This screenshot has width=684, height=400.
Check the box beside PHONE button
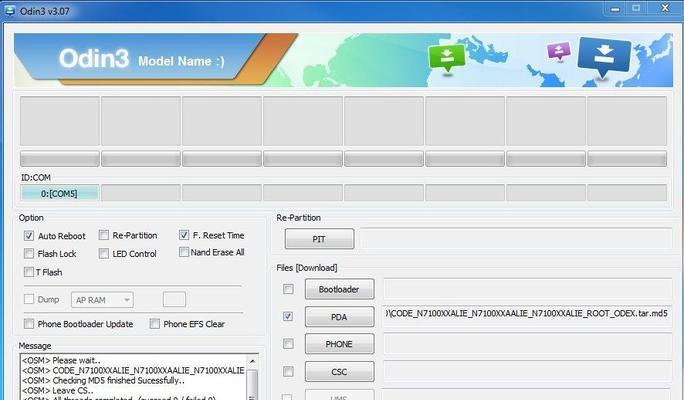(288, 344)
